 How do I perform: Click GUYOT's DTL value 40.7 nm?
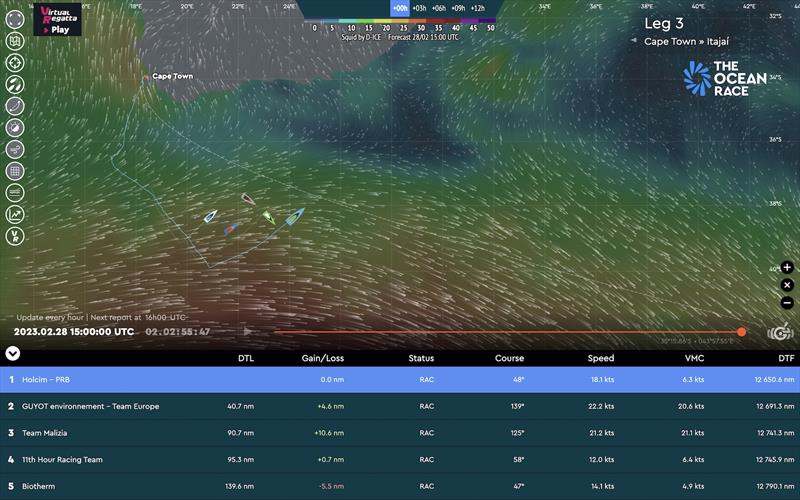[x=240, y=406]
